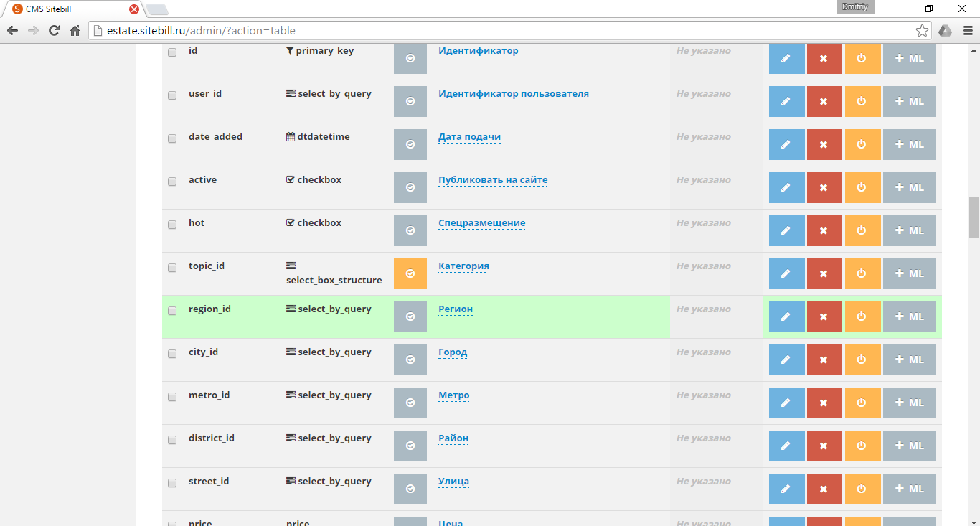980x526 pixels.
Task: Bookmark this page with star icon
Action: pos(923,31)
